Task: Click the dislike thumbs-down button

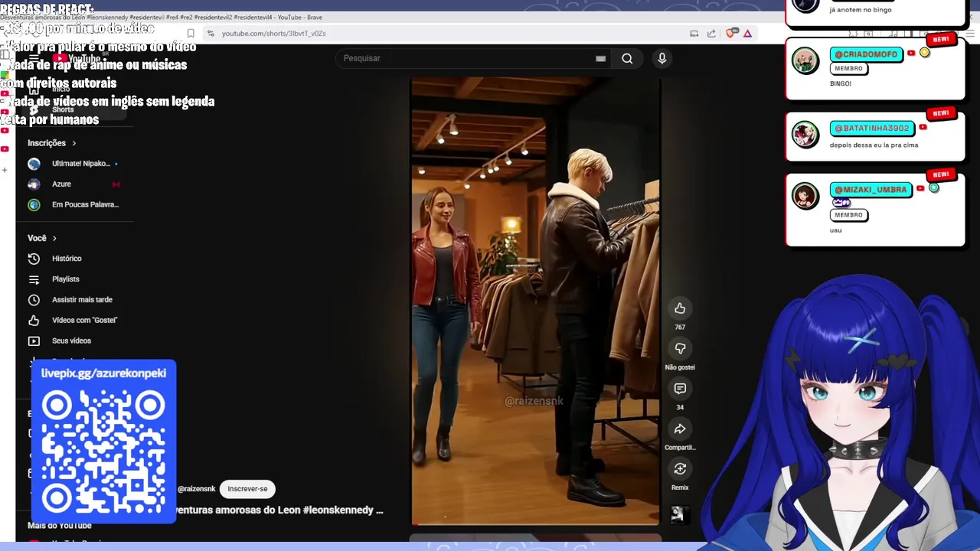Action: (680, 349)
